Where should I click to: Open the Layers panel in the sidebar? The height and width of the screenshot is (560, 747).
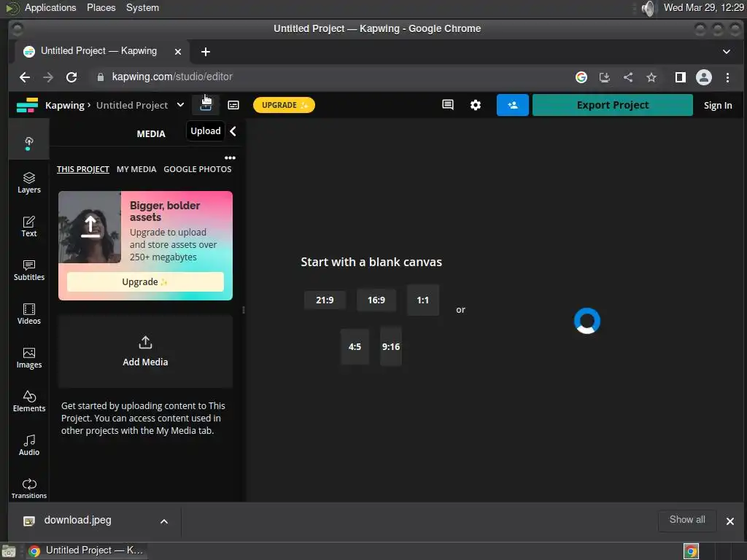(29, 183)
